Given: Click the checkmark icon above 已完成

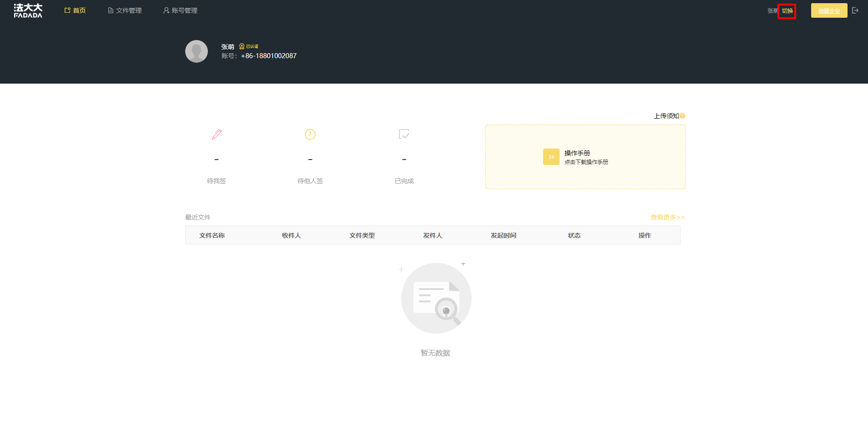Looking at the screenshot, I should 404,134.
